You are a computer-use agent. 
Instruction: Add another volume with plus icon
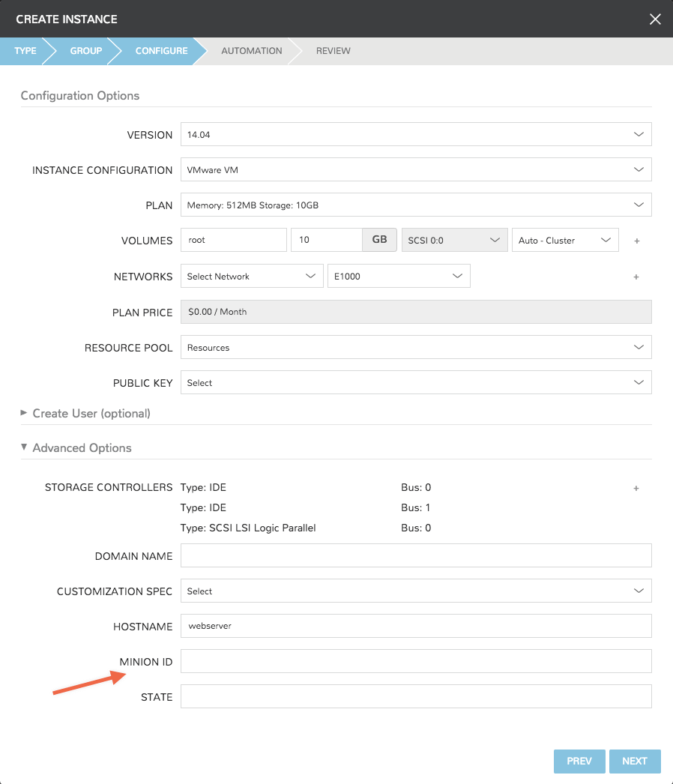[636, 241]
